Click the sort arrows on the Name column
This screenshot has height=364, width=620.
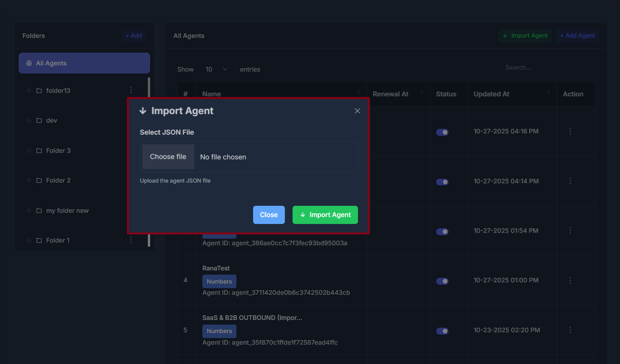[x=358, y=92]
